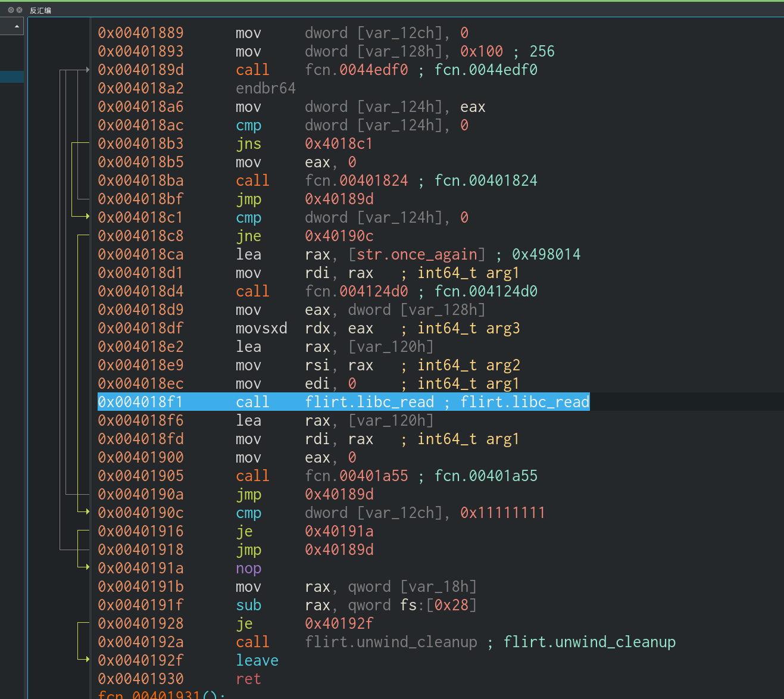Select address 0x0040189d call line
This screenshot has width=784, height=699.
[x=140, y=70]
